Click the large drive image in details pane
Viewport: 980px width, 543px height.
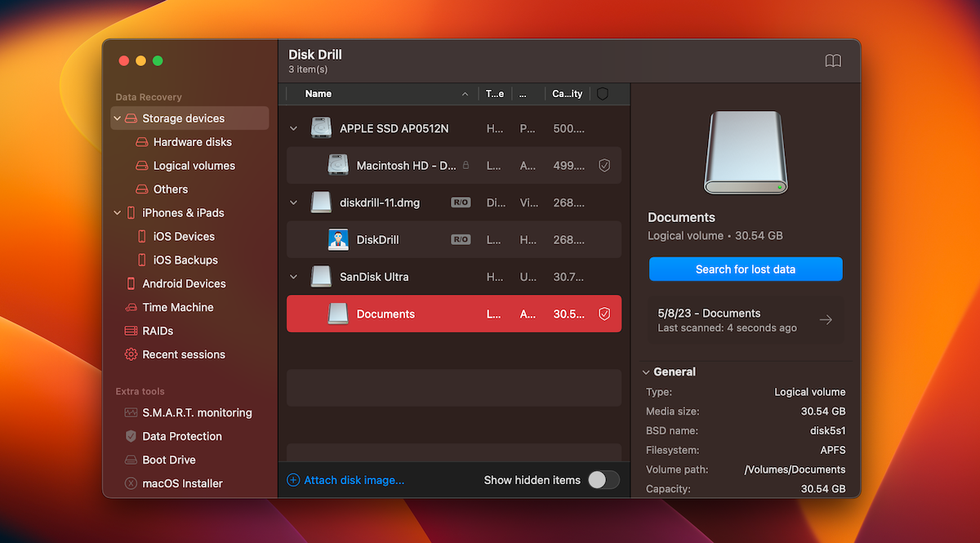tap(746, 153)
